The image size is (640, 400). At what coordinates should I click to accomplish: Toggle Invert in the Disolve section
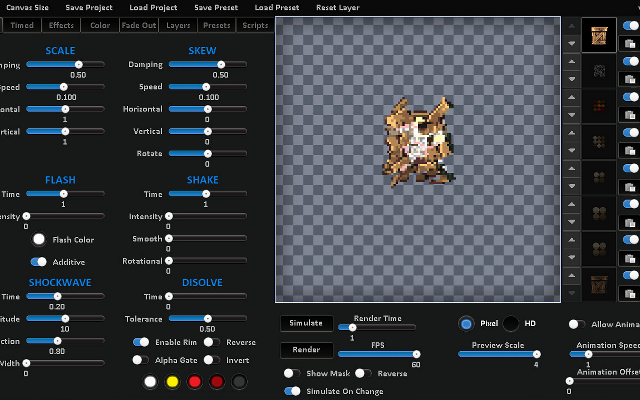pos(211,360)
